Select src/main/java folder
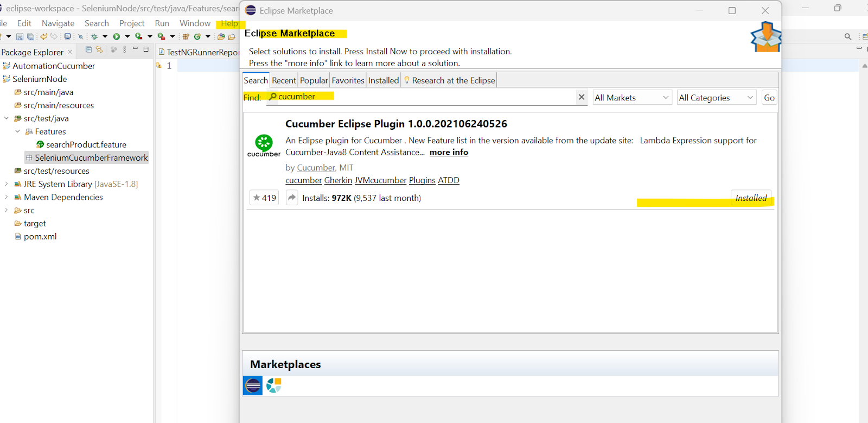This screenshot has width=868, height=423. tap(48, 92)
